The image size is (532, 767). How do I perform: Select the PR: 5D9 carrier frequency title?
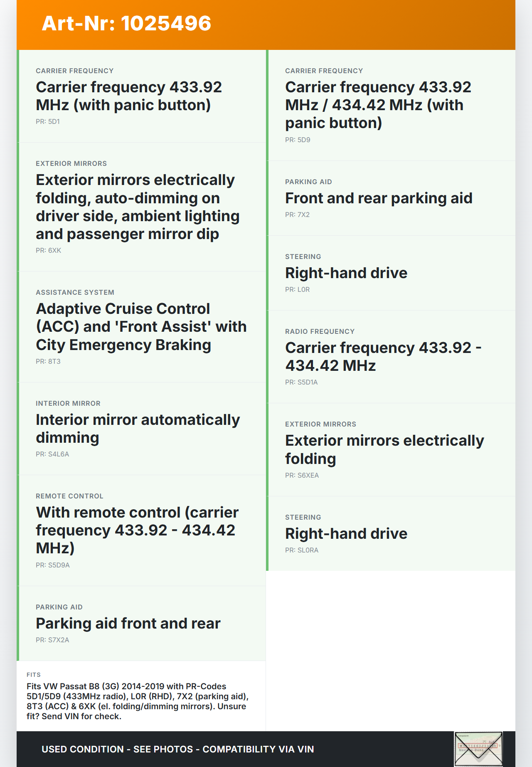[x=378, y=105]
